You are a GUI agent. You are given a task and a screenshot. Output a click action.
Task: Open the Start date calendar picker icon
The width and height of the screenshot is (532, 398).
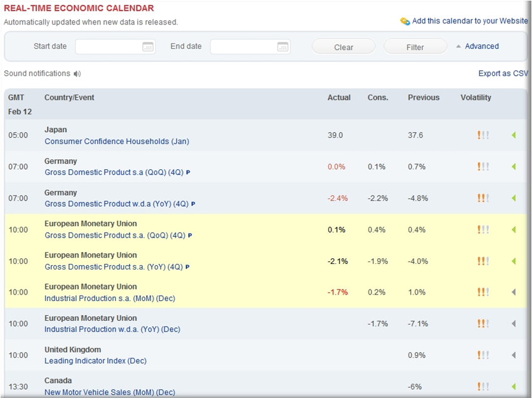(148, 47)
